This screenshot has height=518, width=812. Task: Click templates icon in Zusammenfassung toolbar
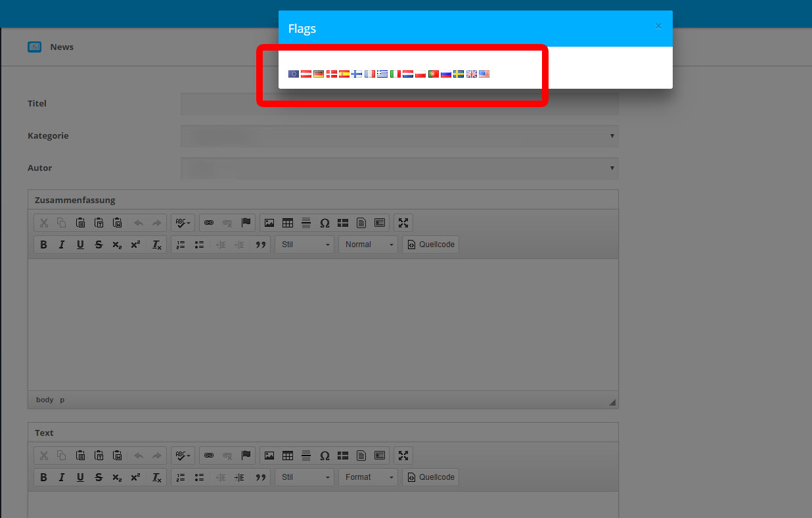coord(361,223)
